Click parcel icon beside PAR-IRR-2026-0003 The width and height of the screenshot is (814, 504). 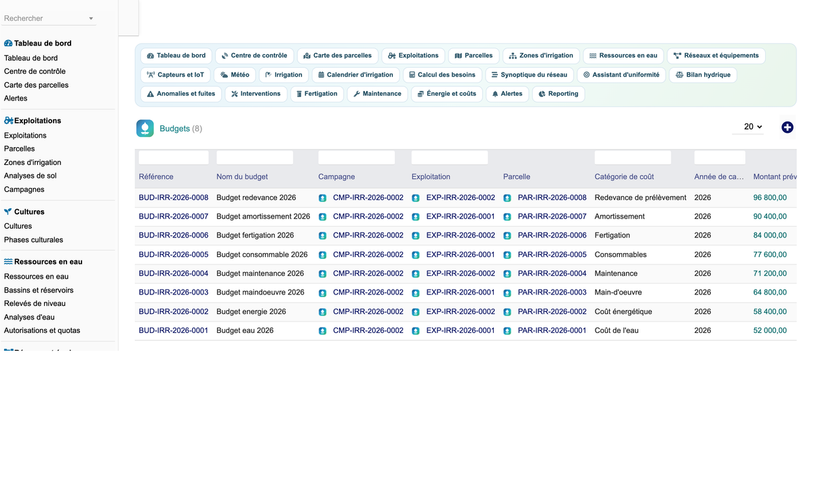[x=507, y=293]
